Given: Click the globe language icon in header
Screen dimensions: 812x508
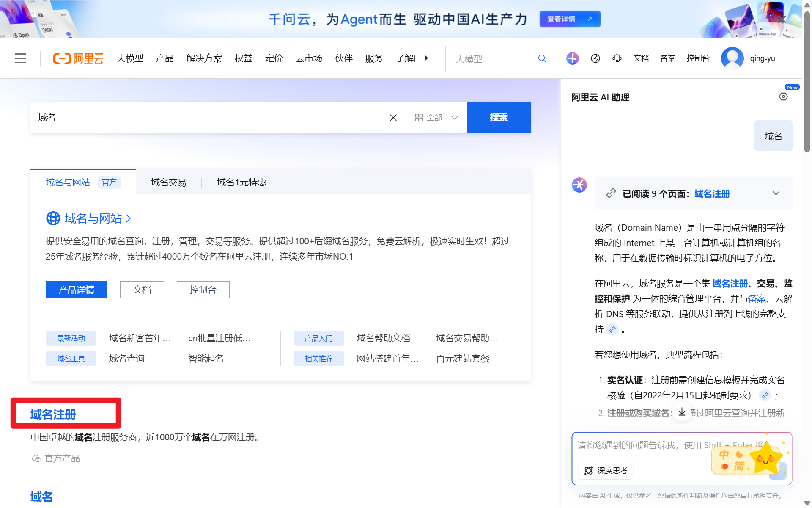Looking at the screenshot, I should coord(595,58).
